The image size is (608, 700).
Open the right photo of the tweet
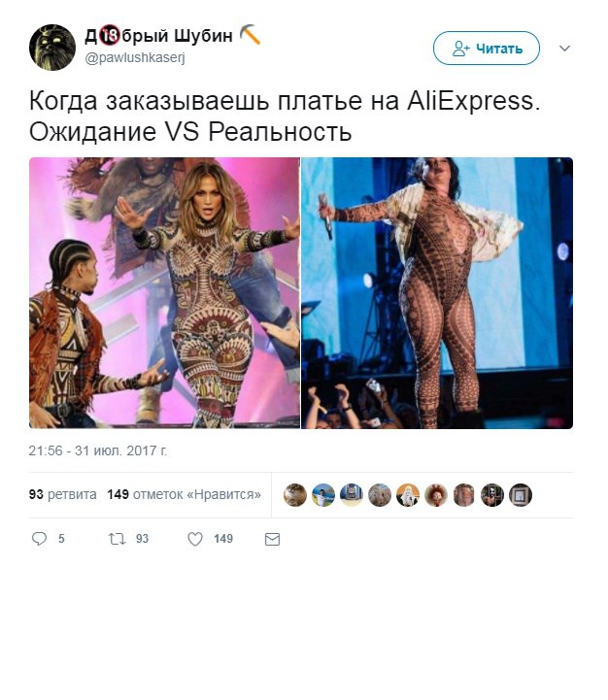[437, 293]
